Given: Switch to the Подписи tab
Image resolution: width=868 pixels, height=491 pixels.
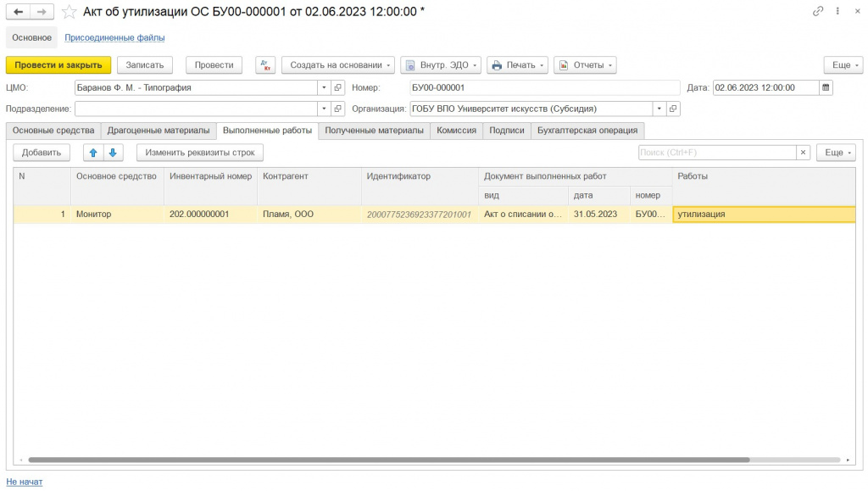Looking at the screenshot, I should coord(507,131).
